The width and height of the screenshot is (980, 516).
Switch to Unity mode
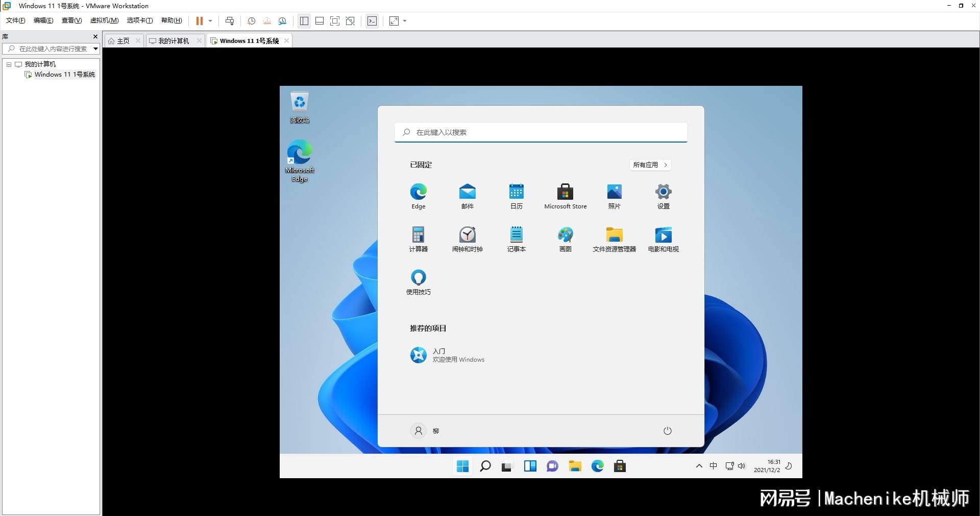350,21
